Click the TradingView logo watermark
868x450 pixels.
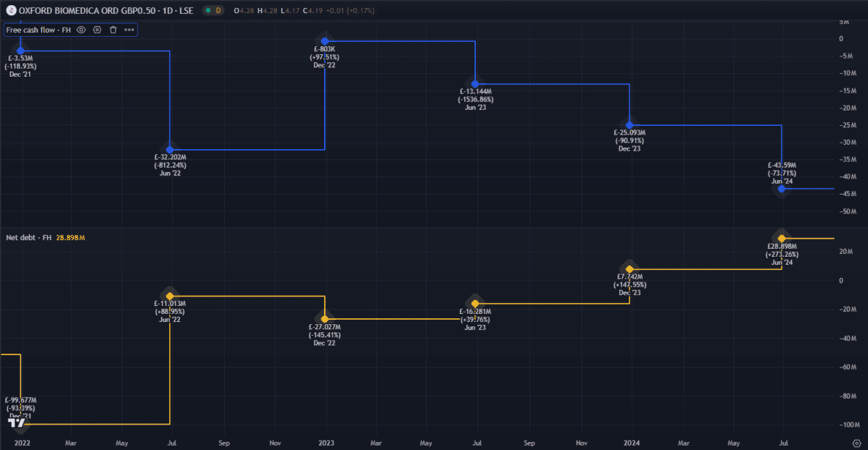[x=15, y=422]
